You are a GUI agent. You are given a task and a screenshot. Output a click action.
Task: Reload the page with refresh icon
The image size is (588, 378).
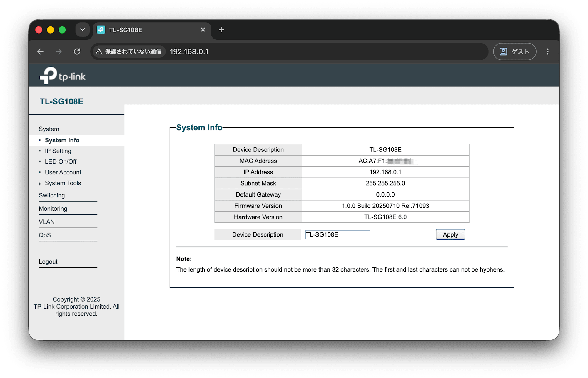[77, 52]
